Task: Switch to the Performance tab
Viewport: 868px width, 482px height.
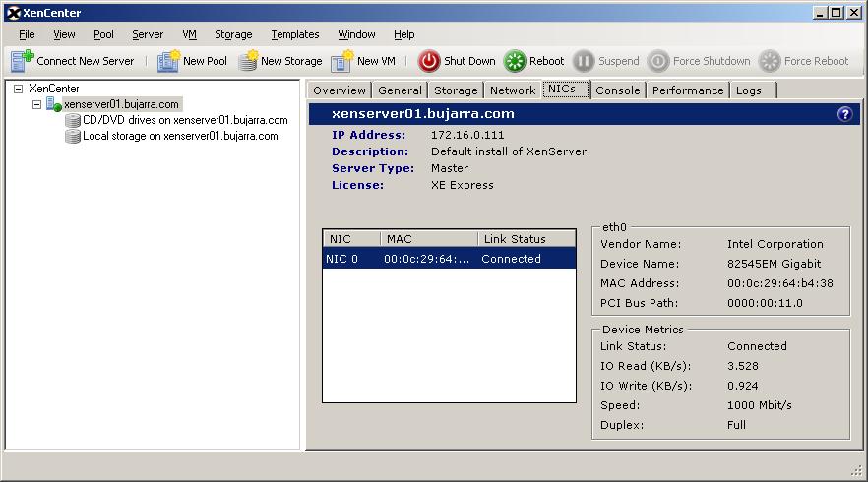Action: 688,90
